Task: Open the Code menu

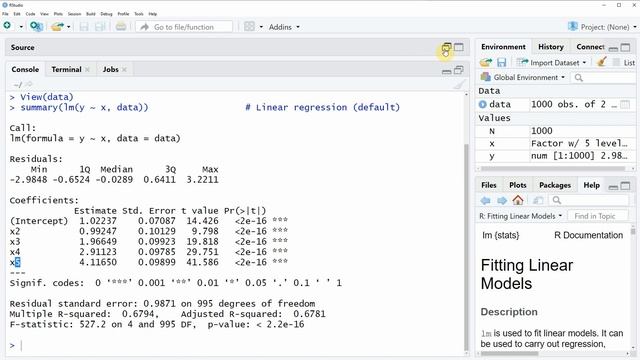Action: [30, 14]
